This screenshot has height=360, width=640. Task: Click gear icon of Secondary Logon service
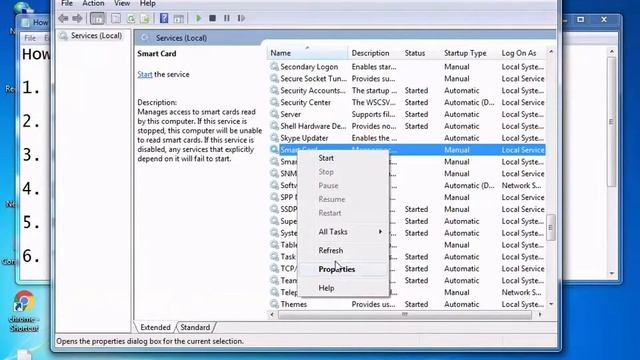[274, 67]
